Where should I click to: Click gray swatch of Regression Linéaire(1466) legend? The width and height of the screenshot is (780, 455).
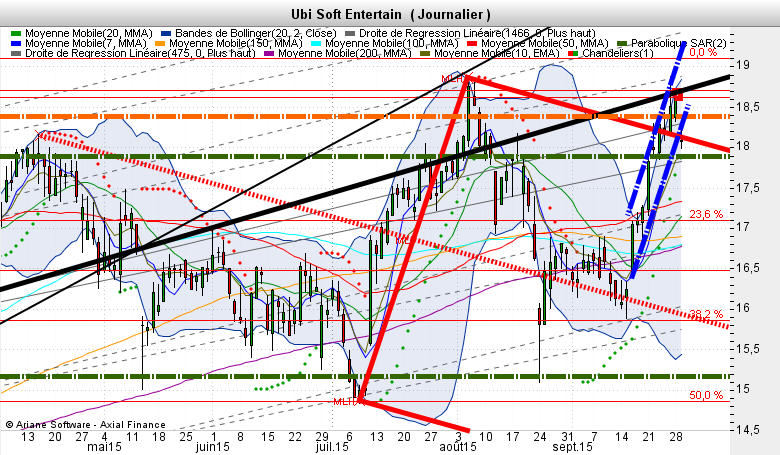pyautogui.click(x=350, y=33)
